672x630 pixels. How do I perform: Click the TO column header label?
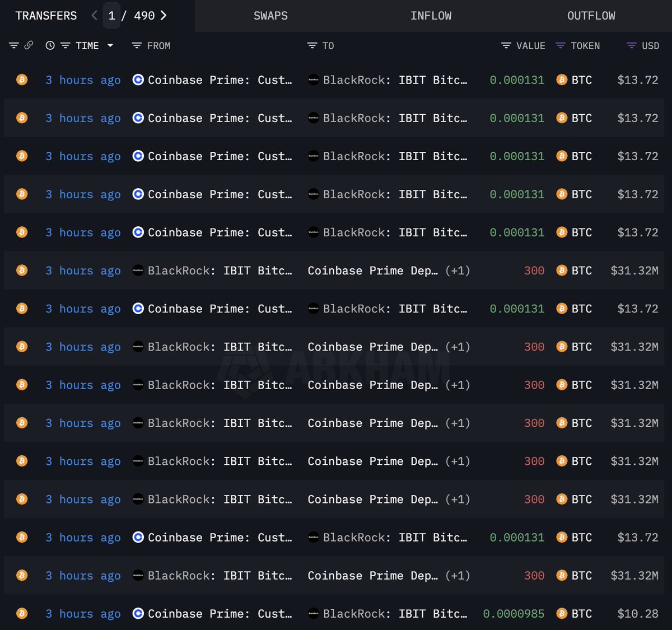click(328, 46)
